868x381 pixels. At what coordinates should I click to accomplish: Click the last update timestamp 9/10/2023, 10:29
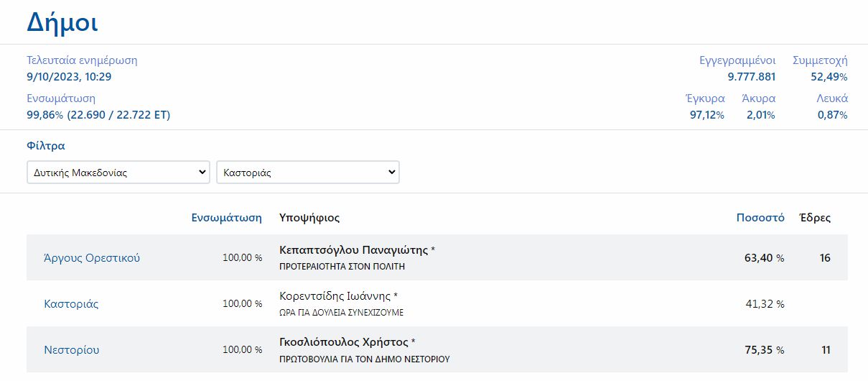pyautogui.click(x=69, y=77)
